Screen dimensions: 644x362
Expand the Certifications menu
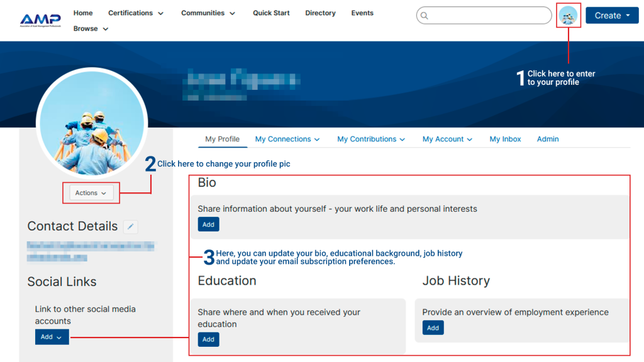[136, 13]
